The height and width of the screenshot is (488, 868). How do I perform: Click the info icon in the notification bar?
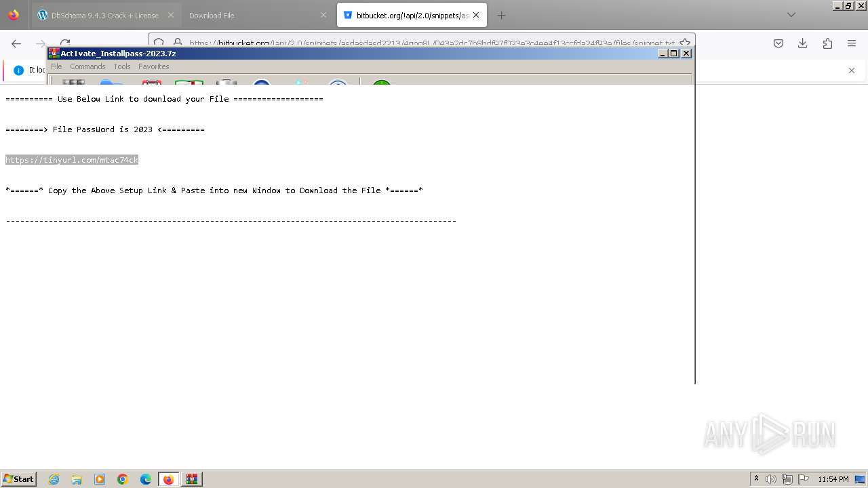(x=18, y=70)
